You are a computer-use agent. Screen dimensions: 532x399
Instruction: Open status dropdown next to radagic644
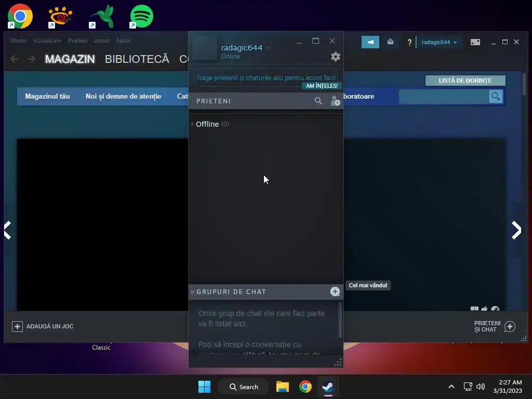[268, 48]
